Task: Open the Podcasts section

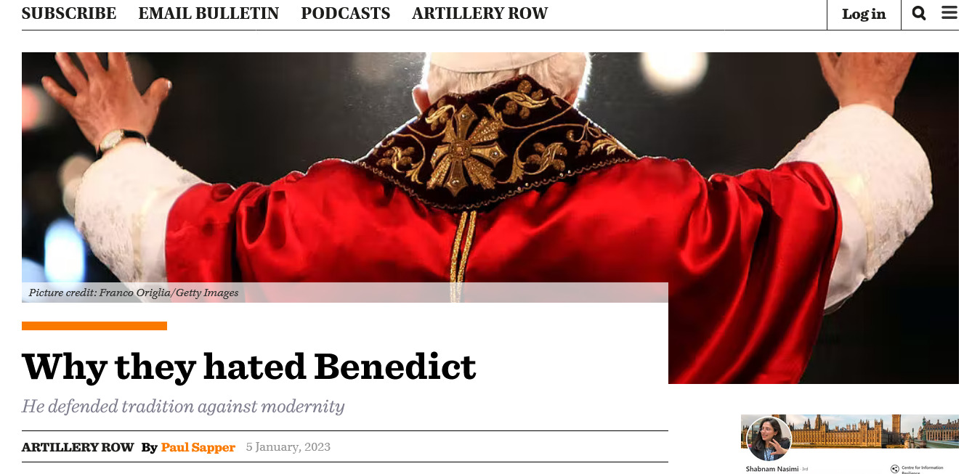Action: [x=345, y=13]
